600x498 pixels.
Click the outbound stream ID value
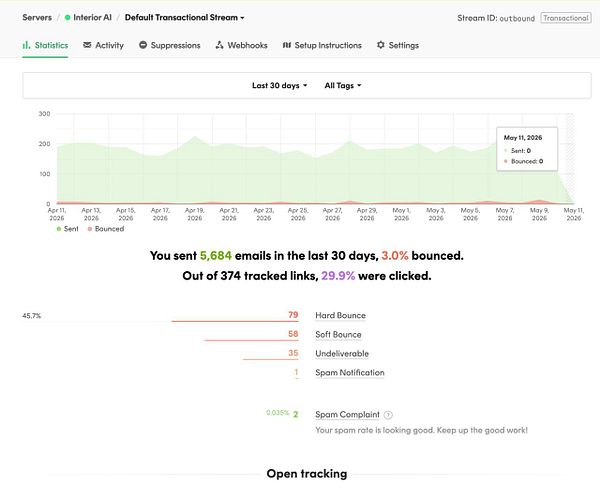[x=517, y=18]
